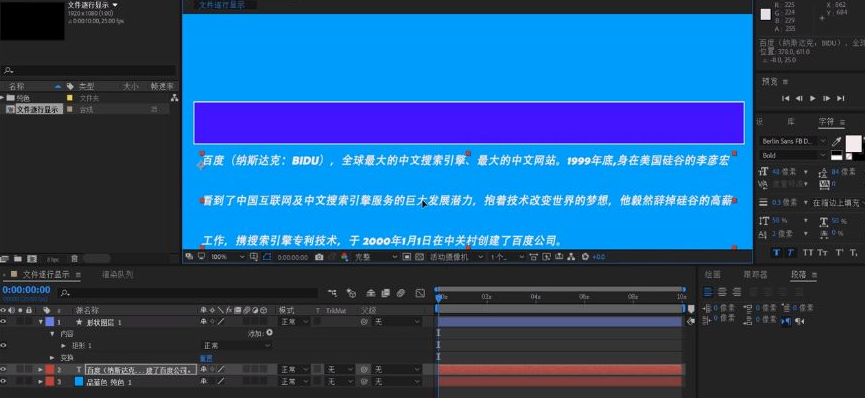Click the Add contents circular button
The height and width of the screenshot is (398, 865).
point(269,333)
